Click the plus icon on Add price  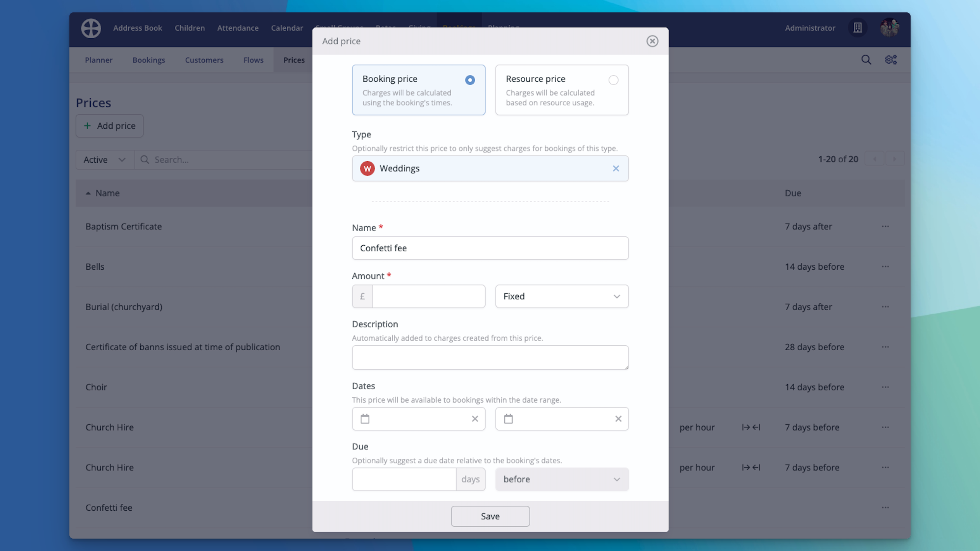tap(87, 126)
